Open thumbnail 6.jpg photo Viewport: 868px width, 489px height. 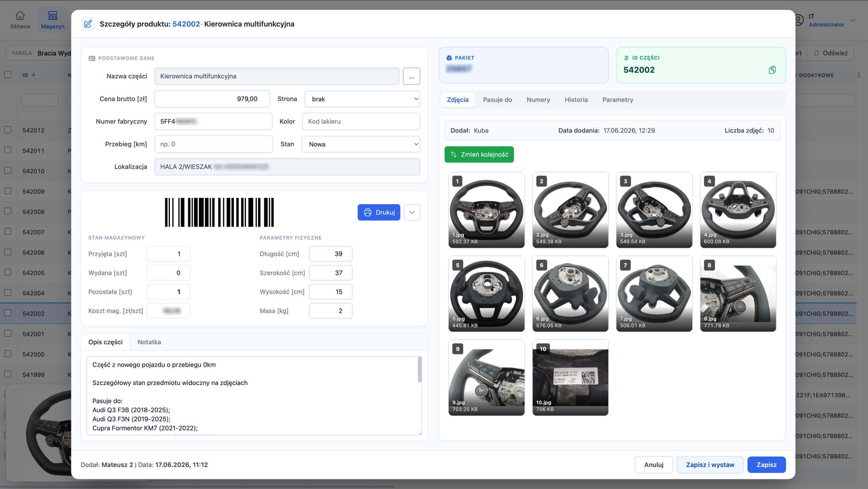[x=570, y=294]
